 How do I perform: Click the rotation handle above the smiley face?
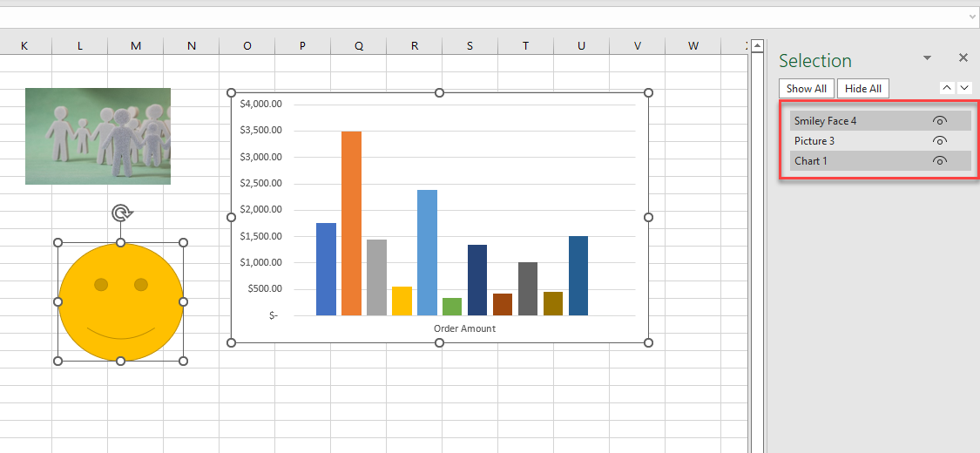pos(122,213)
